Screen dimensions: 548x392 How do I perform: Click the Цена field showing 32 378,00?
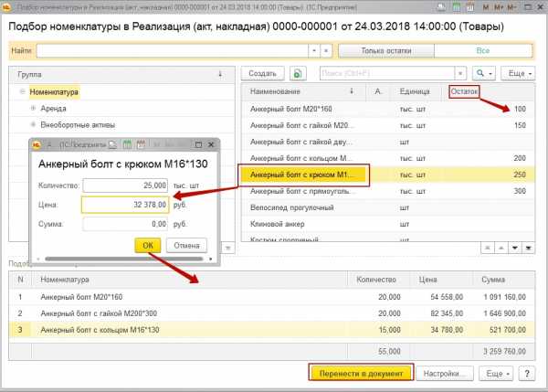point(125,205)
